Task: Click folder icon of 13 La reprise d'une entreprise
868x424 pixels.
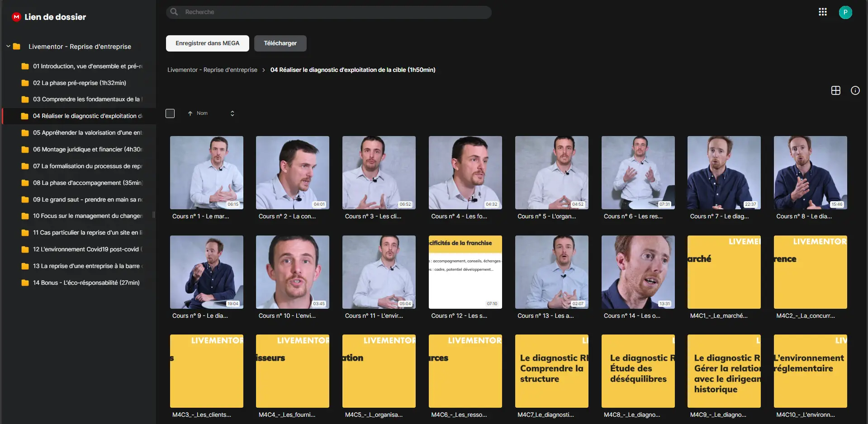Action: (25, 266)
